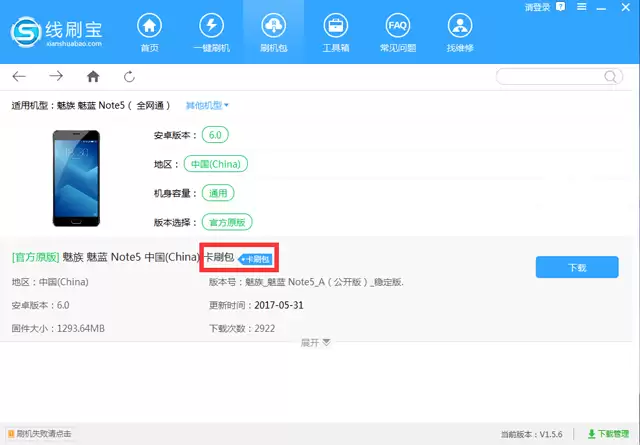
Task: Click the 线刷宝 logo
Action: tap(56, 32)
